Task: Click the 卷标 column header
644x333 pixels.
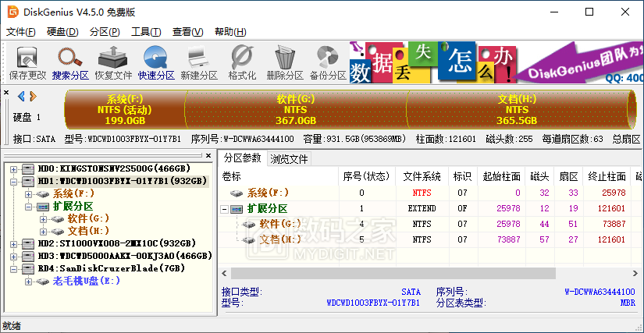Action: pyautogui.click(x=278, y=176)
